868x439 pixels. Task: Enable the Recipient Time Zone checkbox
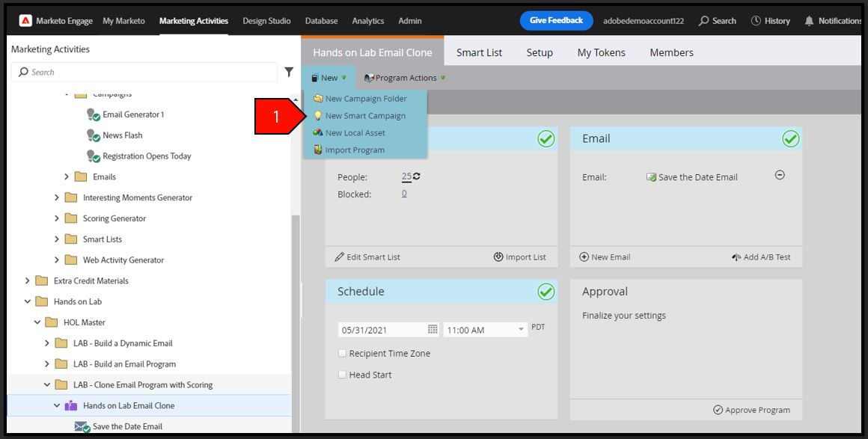click(342, 353)
